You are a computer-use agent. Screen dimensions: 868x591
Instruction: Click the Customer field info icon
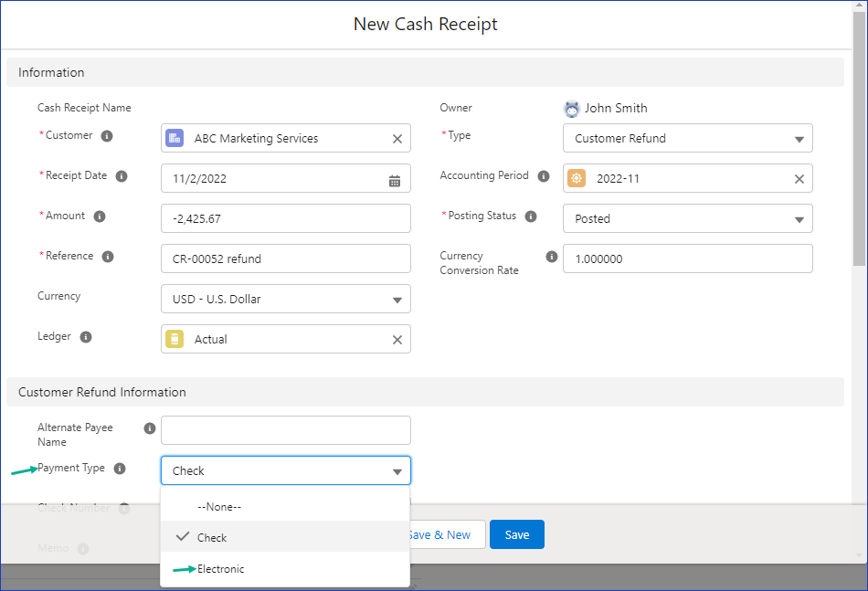(x=107, y=136)
